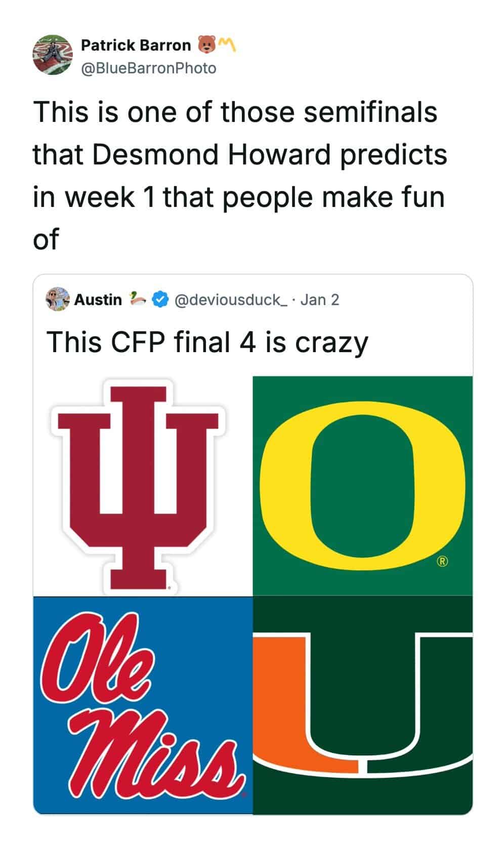Click the word "semifinals" in the tweet

pos(370,112)
